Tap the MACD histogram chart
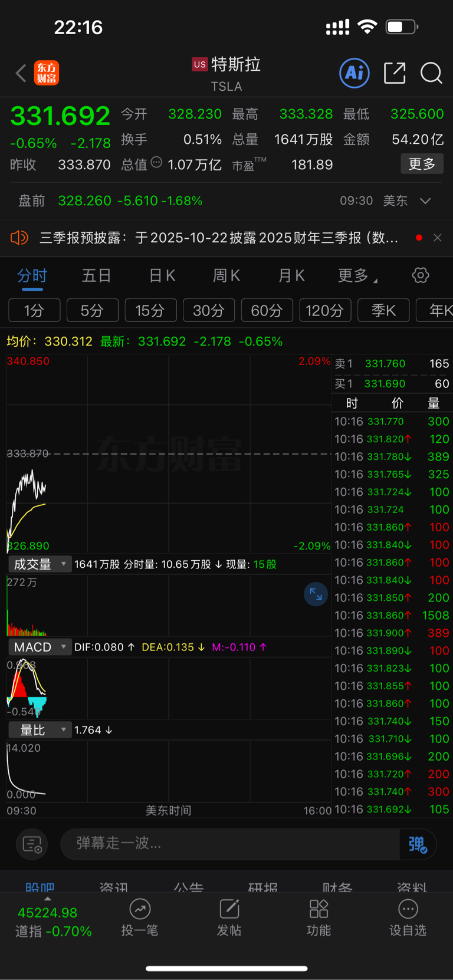453x980 pixels. coord(169,687)
